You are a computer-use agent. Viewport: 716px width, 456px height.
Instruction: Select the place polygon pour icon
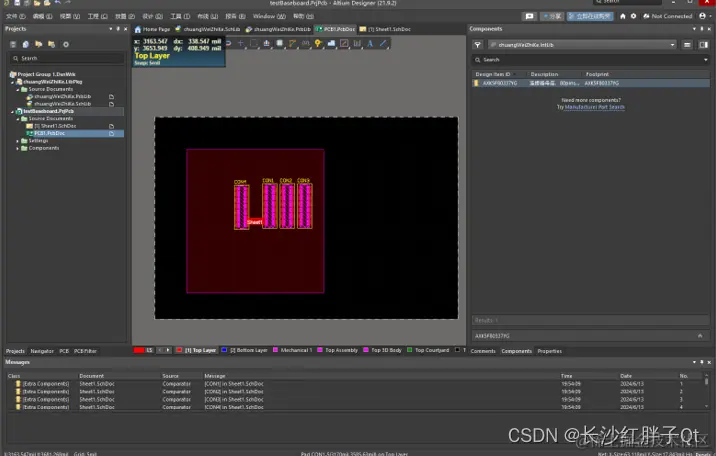click(331, 43)
